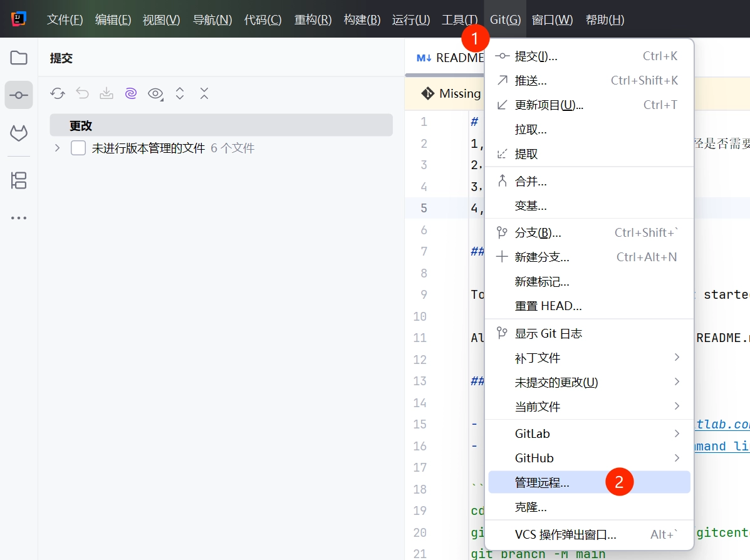Click the Markdown file icon on README tab
750x560 pixels.
[424, 58]
